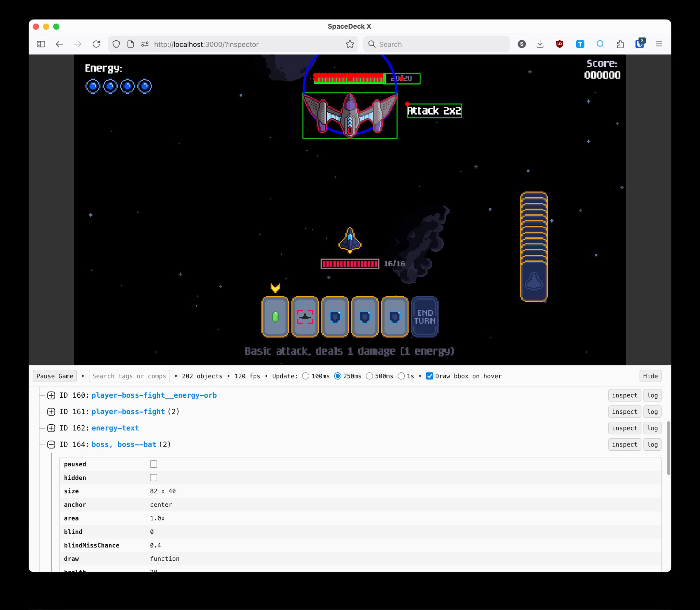Screen dimensions: 700x610
Task: Select the 500ms update radio
Action: (x=369, y=376)
